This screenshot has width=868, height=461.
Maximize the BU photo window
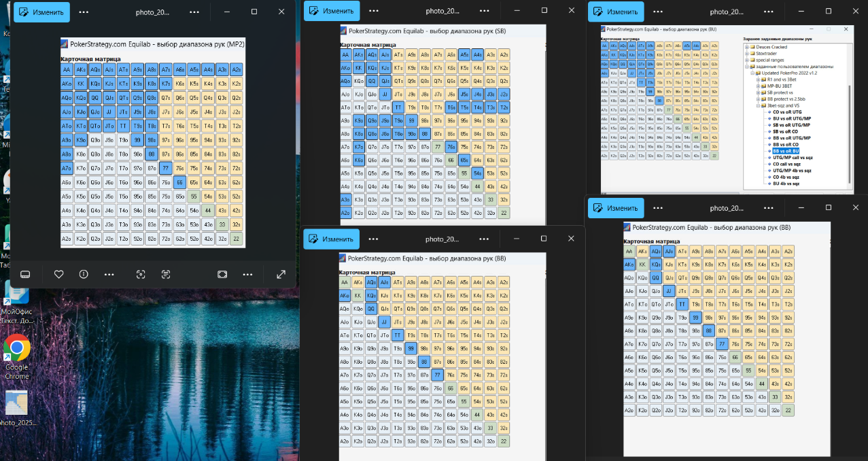[828, 12]
